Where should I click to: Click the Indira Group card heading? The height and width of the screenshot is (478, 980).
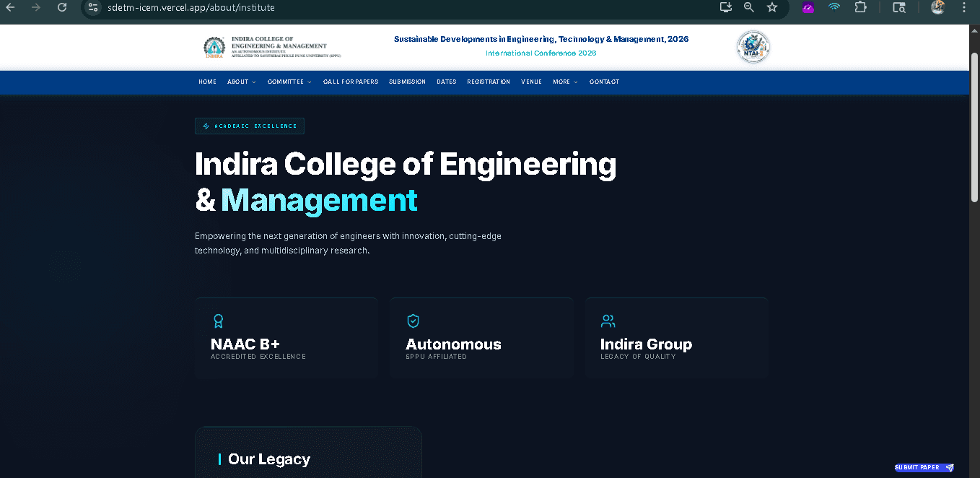646,344
